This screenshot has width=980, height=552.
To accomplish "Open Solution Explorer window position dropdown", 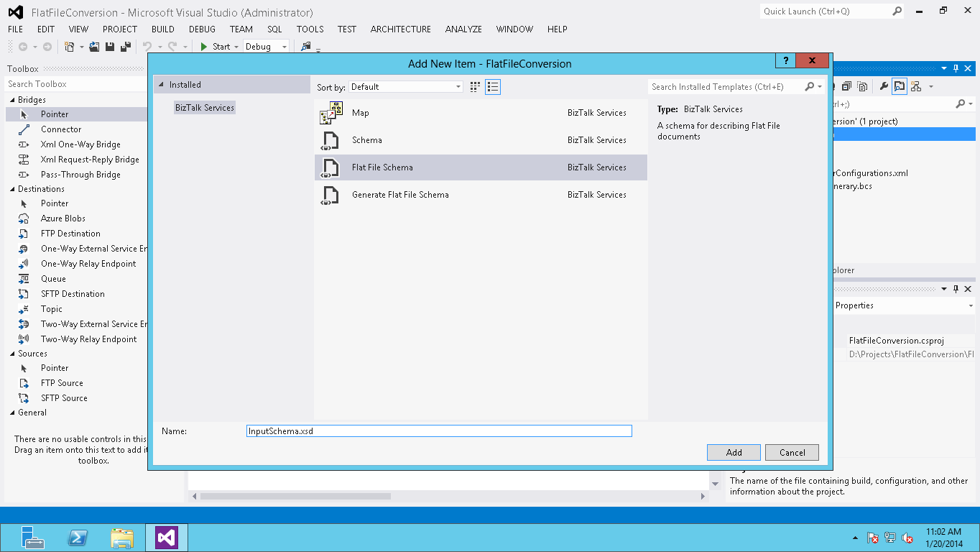I will [x=944, y=68].
